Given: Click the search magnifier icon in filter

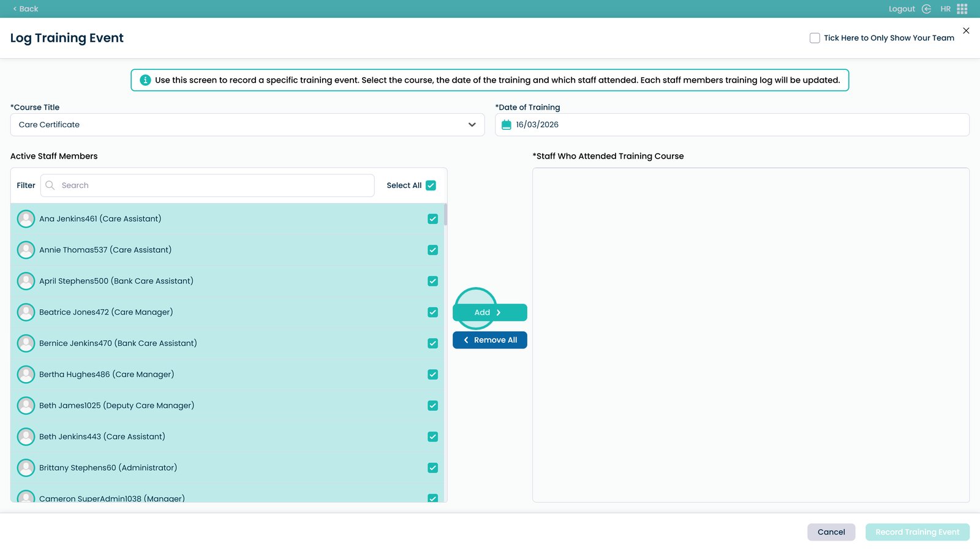Looking at the screenshot, I should [x=50, y=186].
